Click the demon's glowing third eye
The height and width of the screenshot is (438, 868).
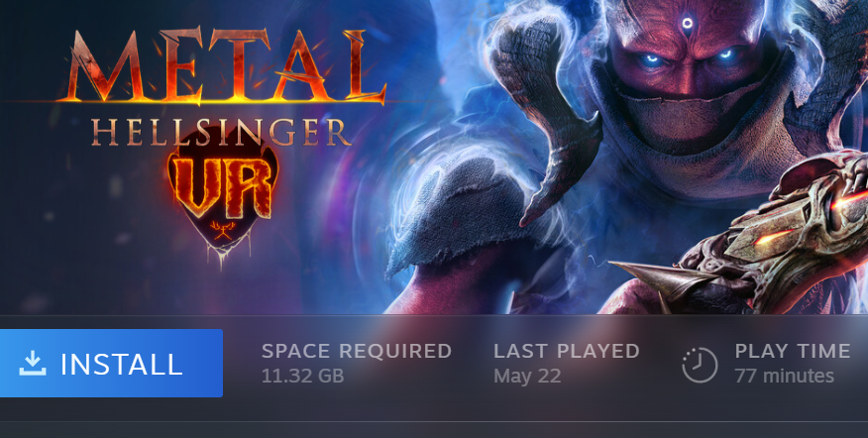(687, 23)
